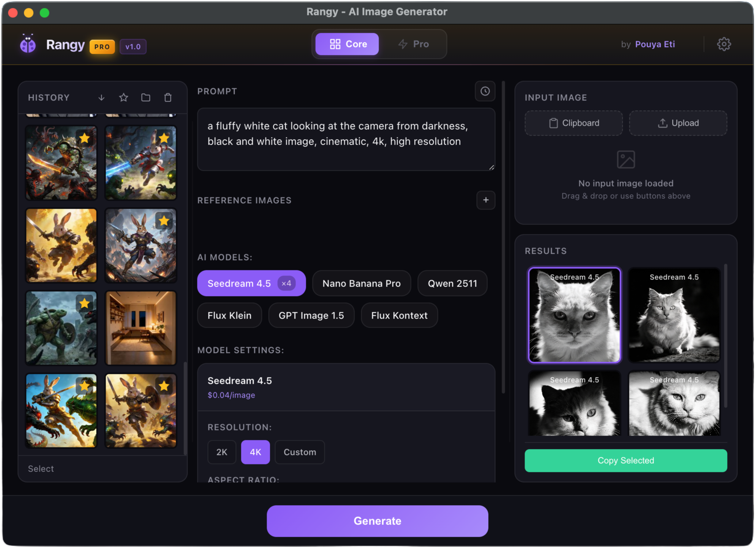Select the top-right Seedream 4.5 cat result
756x549 pixels.
pyautogui.click(x=674, y=315)
